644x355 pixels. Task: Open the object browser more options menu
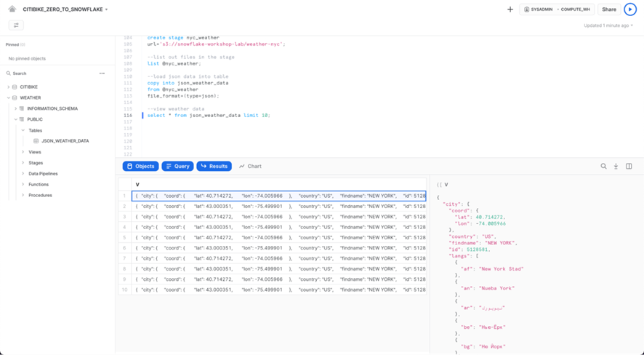tap(102, 73)
